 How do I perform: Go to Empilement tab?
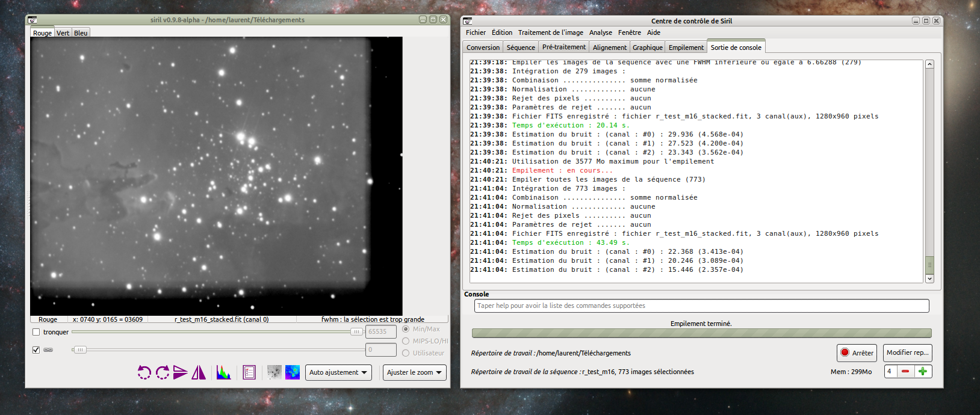(x=686, y=48)
